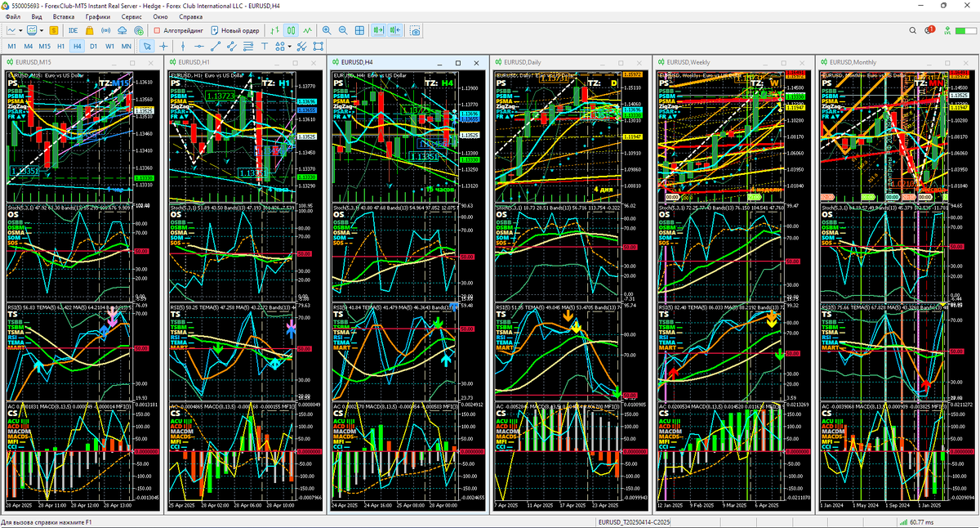Click the LVL level indicator icon
The height and width of the screenshot is (528, 980).
click(x=949, y=30)
